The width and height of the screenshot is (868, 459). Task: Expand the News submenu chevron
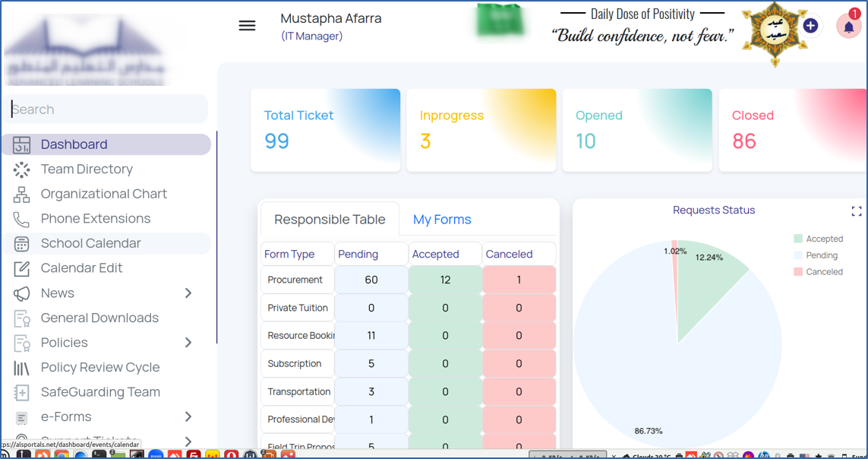tap(188, 293)
